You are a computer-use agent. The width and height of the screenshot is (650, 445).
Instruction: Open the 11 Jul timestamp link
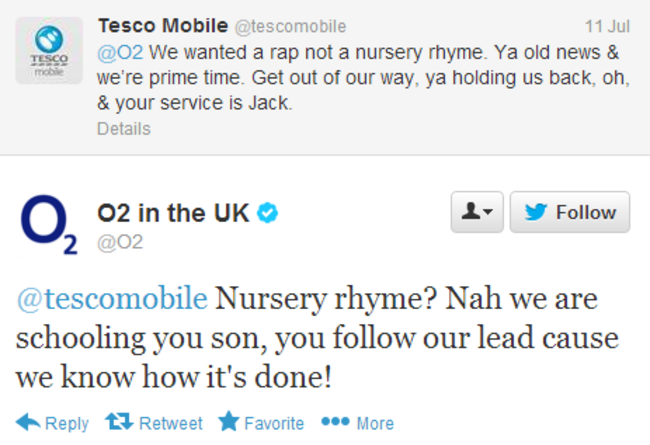tap(607, 27)
